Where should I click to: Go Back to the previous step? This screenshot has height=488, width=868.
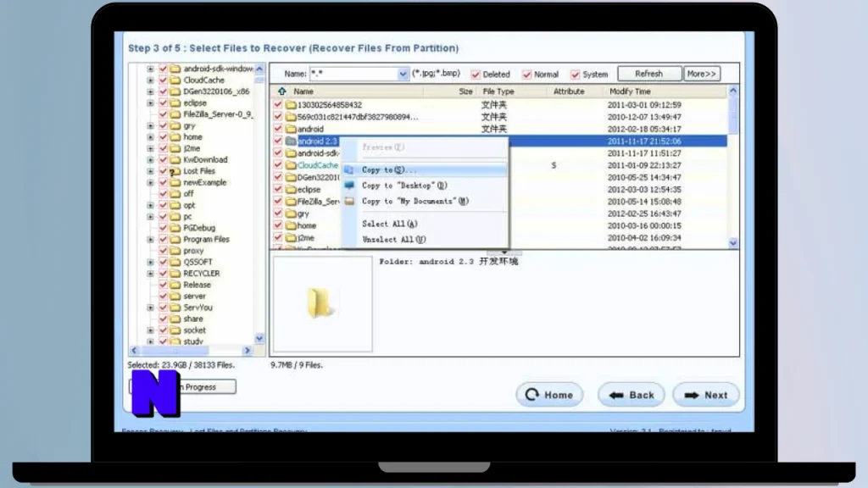pos(631,395)
